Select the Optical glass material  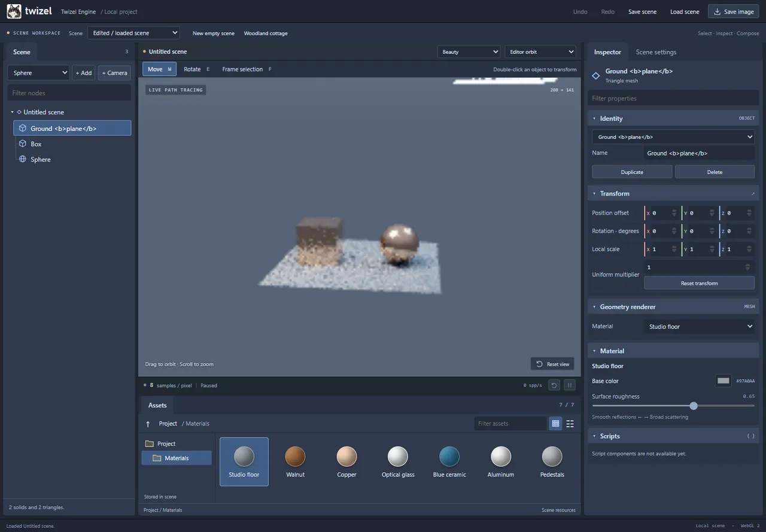click(398, 461)
